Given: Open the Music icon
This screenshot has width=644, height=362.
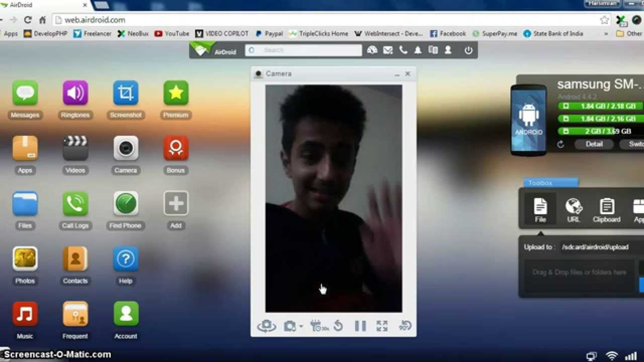Looking at the screenshot, I should coord(25,314).
